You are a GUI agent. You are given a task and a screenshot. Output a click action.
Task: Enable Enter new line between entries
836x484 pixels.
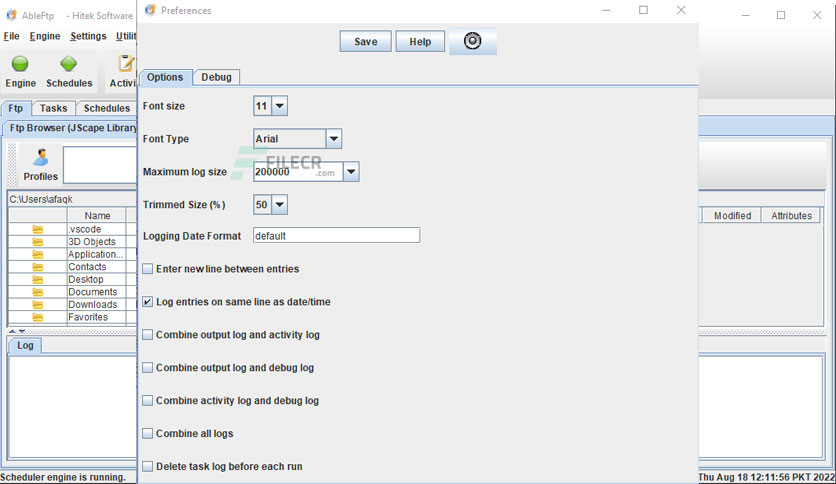point(148,269)
